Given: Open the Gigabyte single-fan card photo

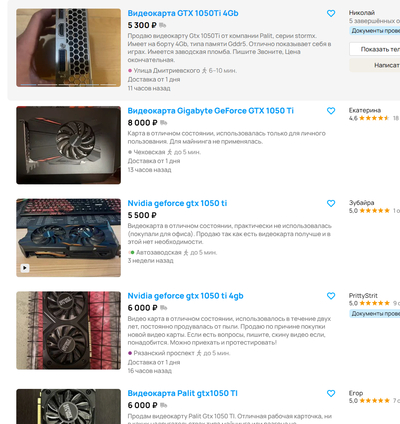Looking at the screenshot, I should point(69,145).
